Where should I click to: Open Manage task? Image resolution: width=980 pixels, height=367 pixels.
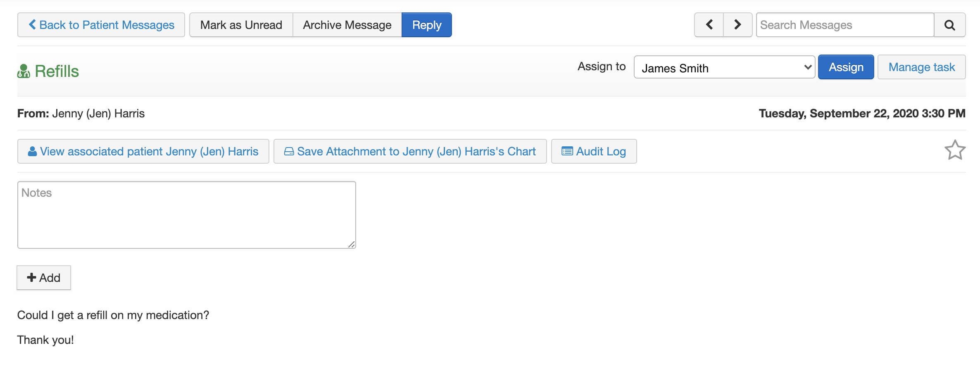921,67
